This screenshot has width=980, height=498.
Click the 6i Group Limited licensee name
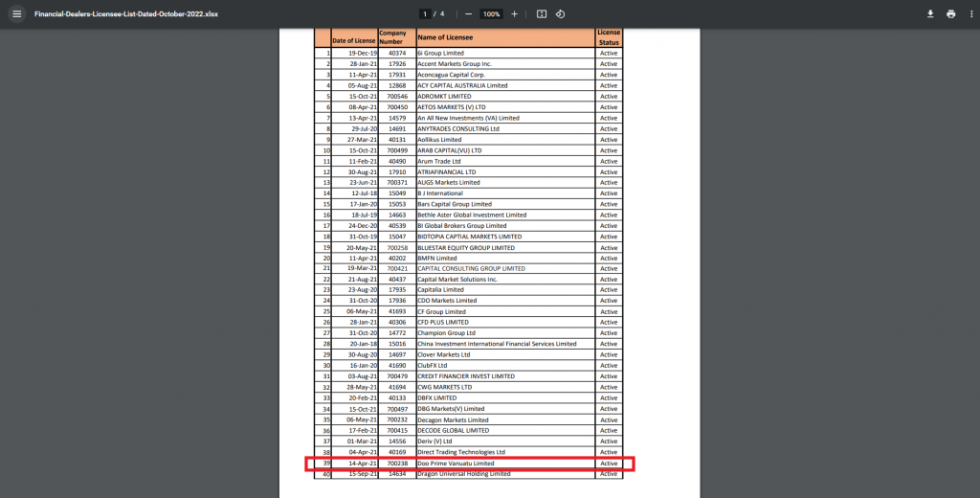pyautogui.click(x=440, y=53)
